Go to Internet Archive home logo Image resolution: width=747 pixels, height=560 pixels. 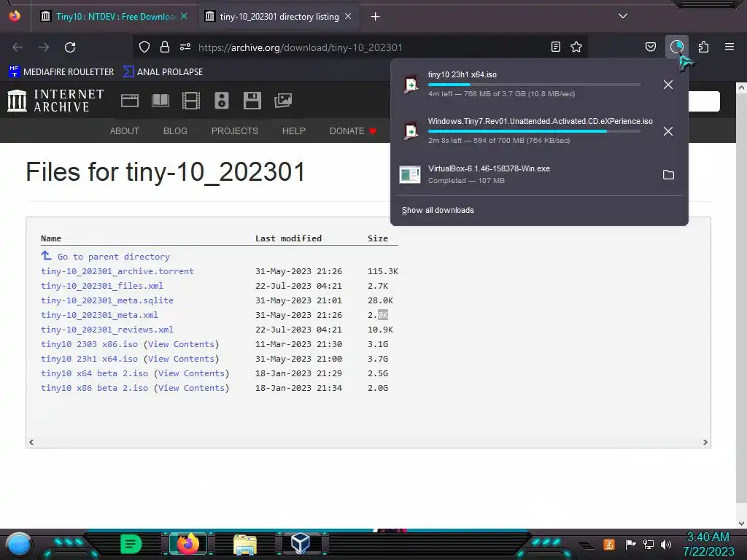click(55, 101)
